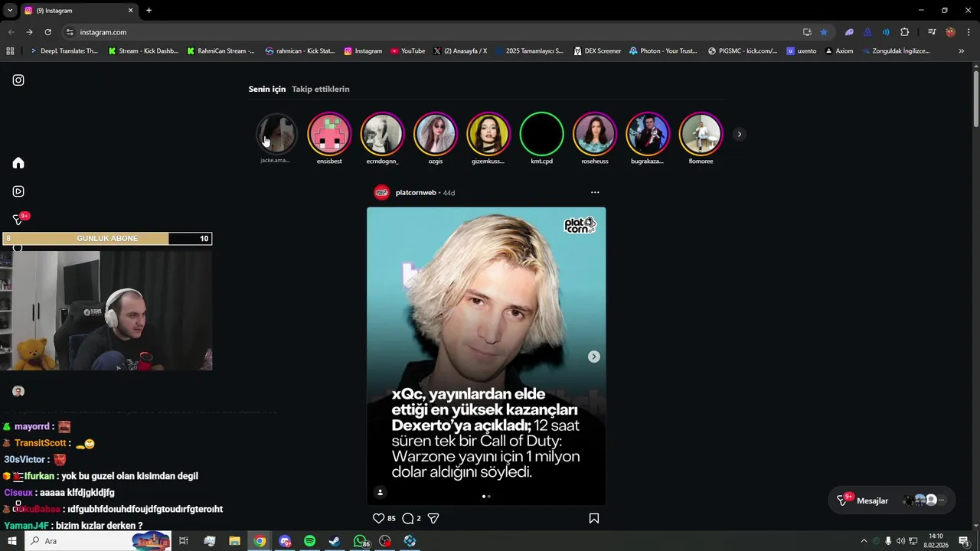Open Spotify from the taskbar

click(x=309, y=541)
